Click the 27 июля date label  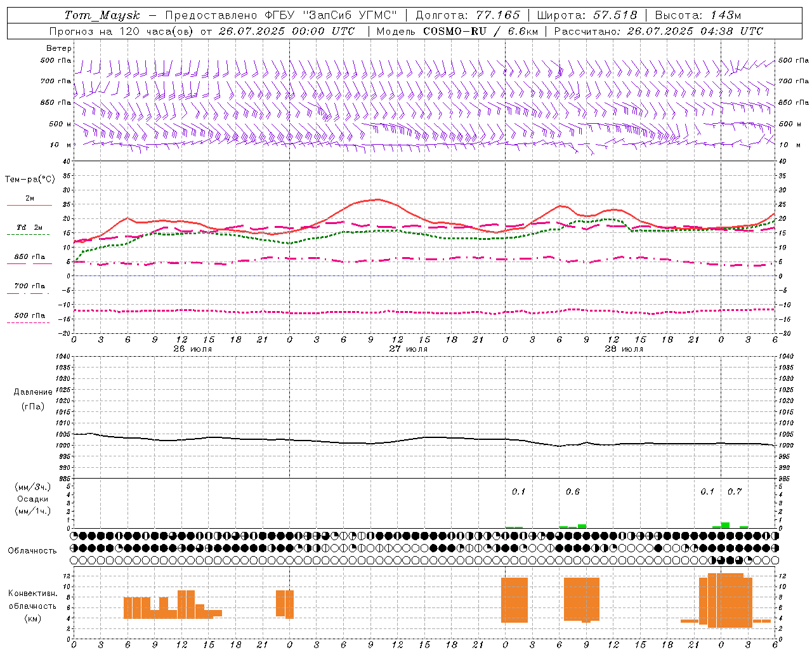408,349
